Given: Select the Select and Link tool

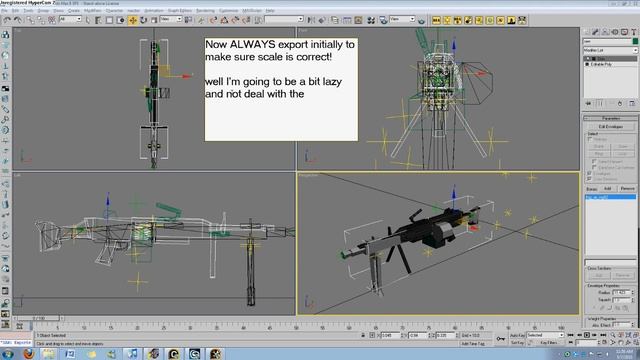Looking at the screenshot, I should (x=31, y=20).
